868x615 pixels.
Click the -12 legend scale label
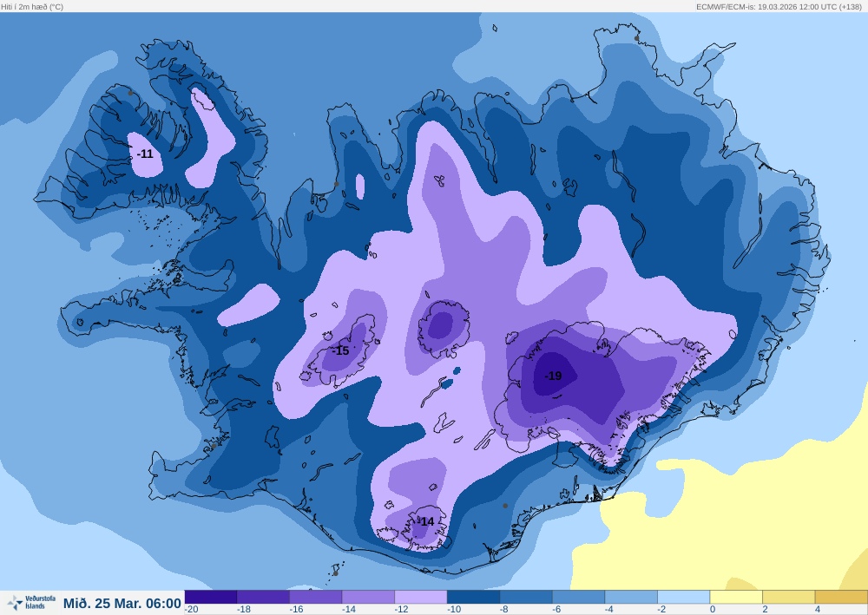coord(401,610)
